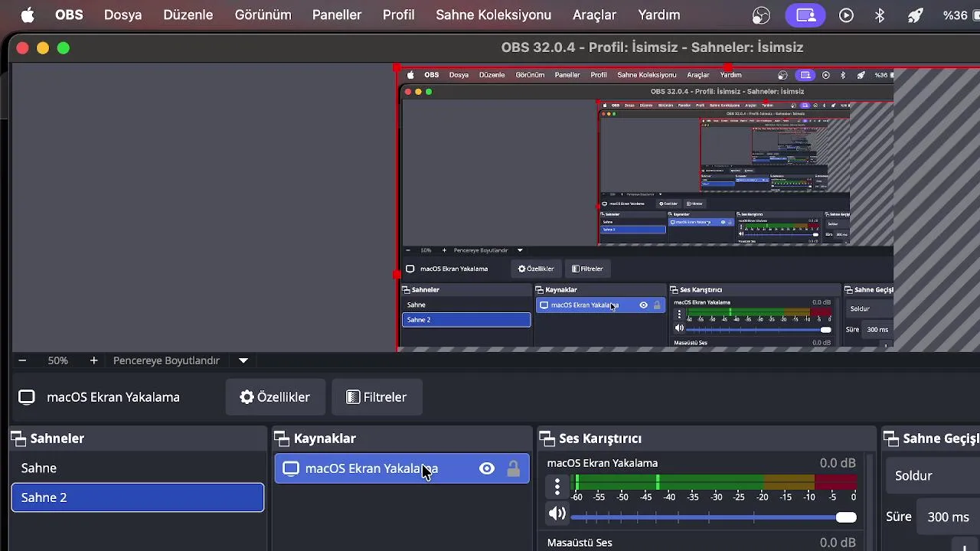Click the macOS Ekran Yakalama volume slider handle
980x551 pixels.
[x=846, y=517]
